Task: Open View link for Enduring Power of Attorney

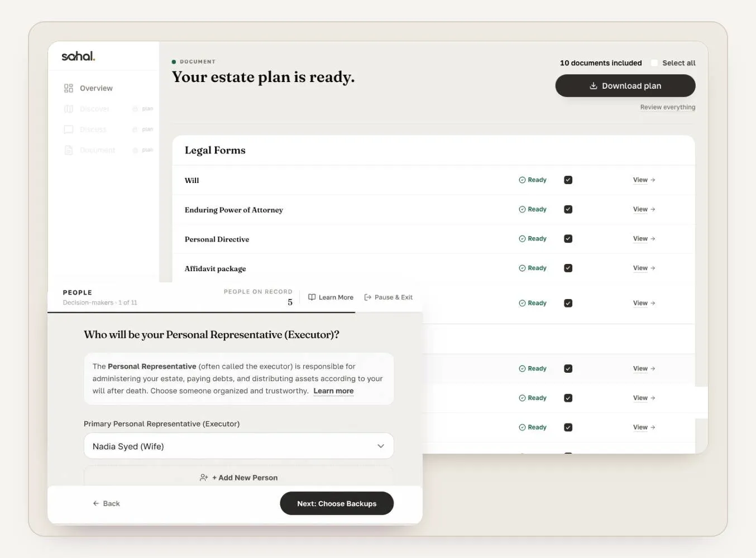Action: click(x=644, y=209)
